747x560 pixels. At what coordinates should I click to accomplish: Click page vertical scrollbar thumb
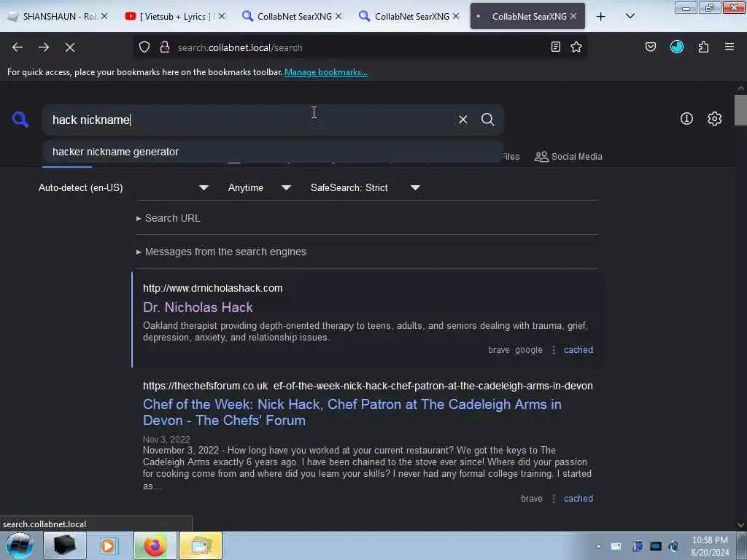point(740,110)
